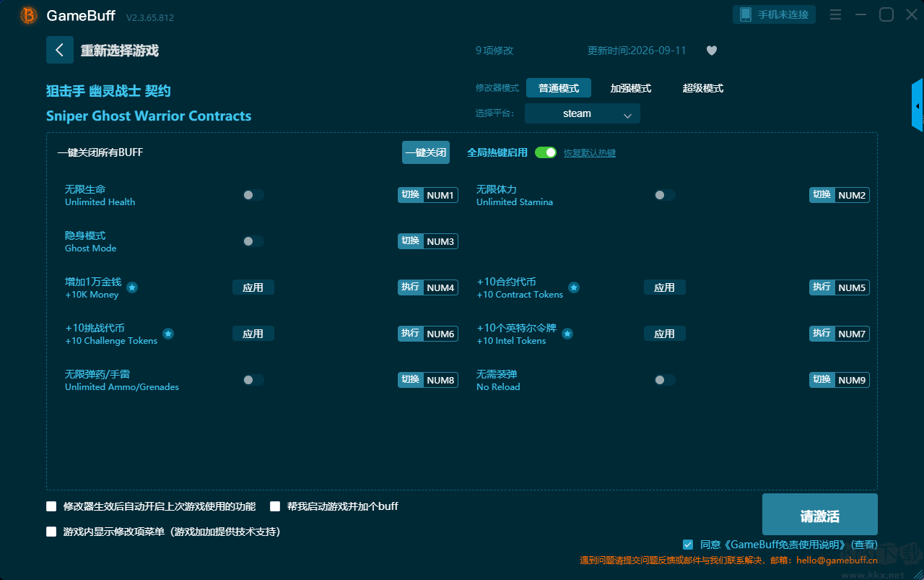
Task: Expand the blue side panel arrow
Action: click(x=918, y=105)
